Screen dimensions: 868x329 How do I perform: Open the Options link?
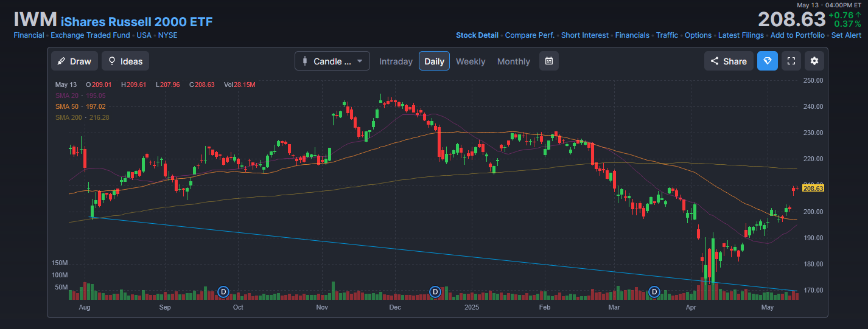(x=698, y=35)
